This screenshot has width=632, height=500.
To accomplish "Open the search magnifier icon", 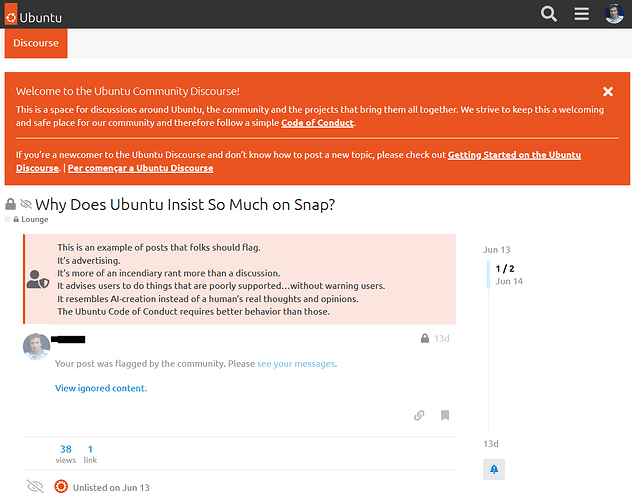I will (549, 14).
